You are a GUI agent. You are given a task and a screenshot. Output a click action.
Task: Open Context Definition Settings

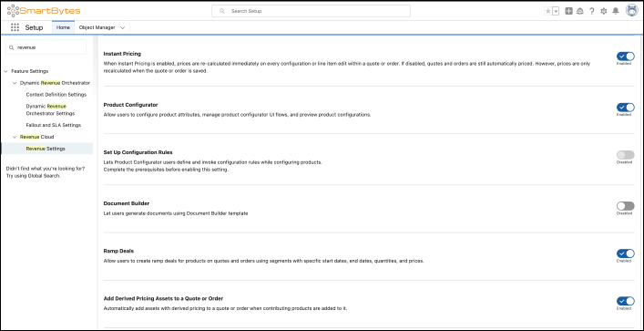[56, 95]
